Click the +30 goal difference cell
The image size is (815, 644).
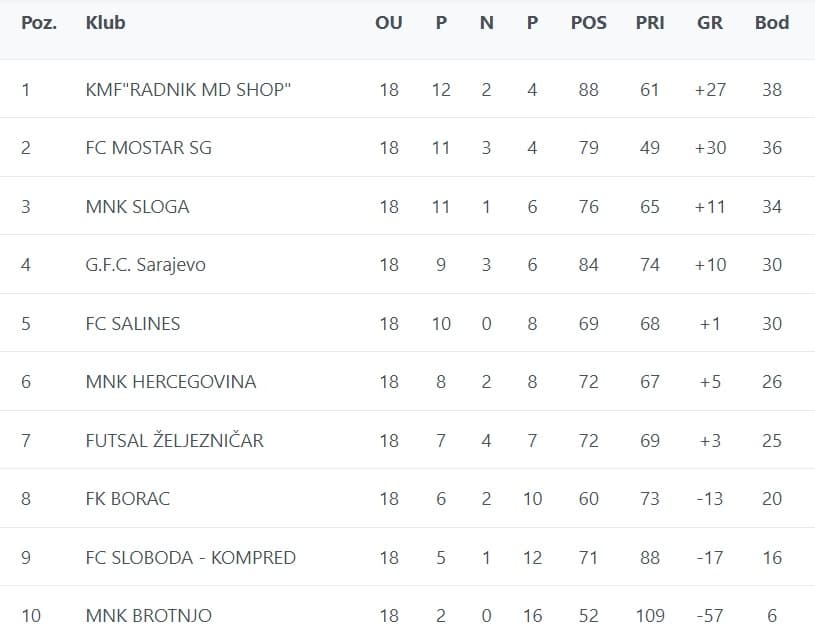pyautogui.click(x=710, y=148)
